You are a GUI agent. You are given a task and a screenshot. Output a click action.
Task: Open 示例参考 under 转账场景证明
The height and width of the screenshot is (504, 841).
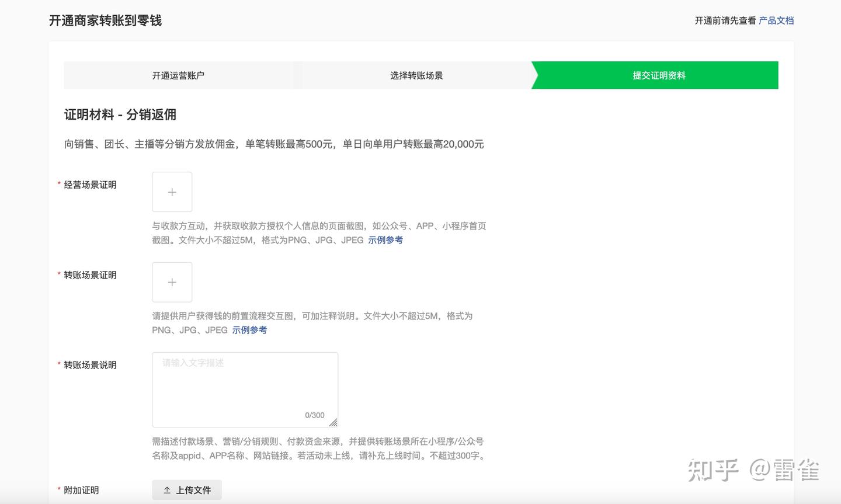pyautogui.click(x=249, y=329)
